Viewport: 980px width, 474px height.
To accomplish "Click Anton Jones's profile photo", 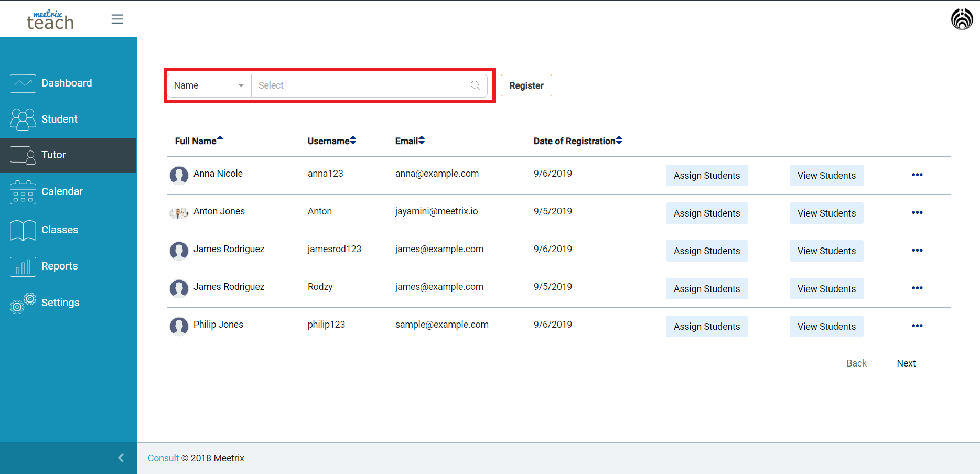I will pos(179,213).
